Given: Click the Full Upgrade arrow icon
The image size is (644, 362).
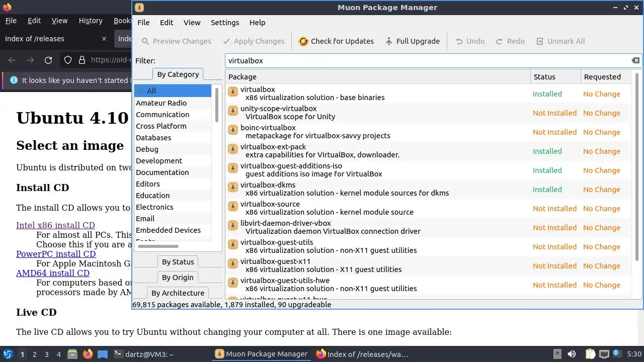Looking at the screenshot, I should click(x=389, y=41).
